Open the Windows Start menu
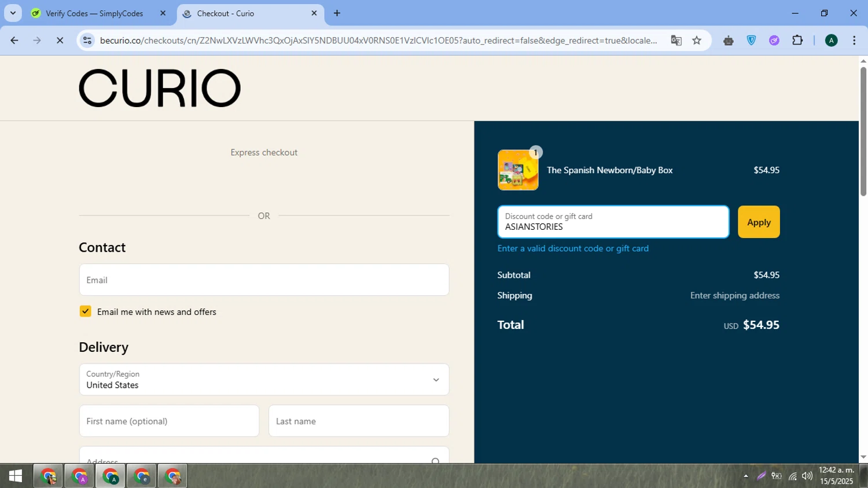This screenshot has width=868, height=488. pyautogui.click(x=16, y=476)
